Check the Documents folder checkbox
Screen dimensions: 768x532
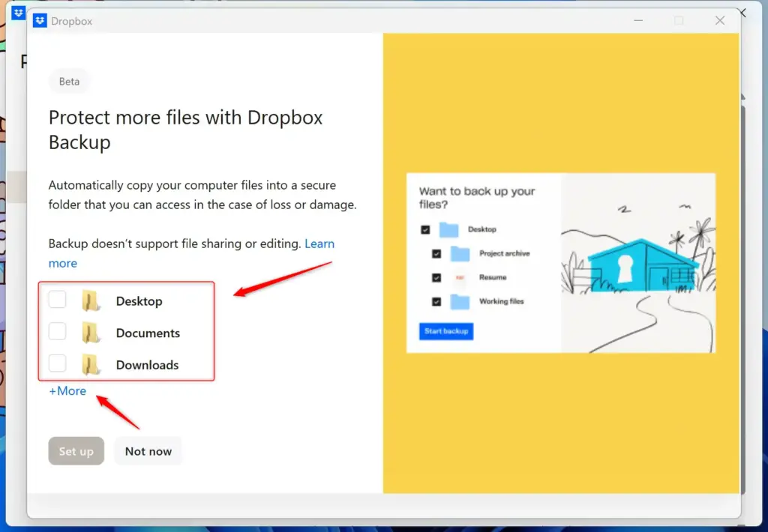coord(57,331)
